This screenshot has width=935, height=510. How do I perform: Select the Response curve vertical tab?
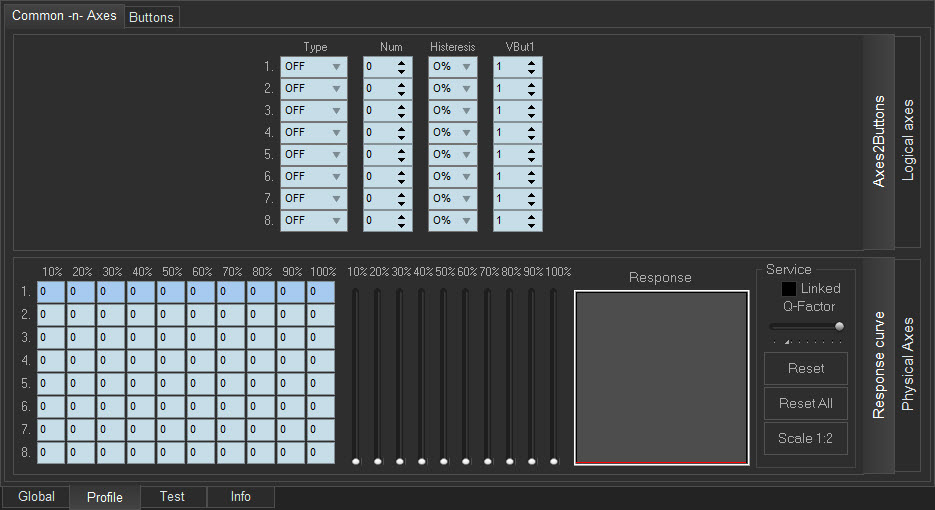coord(879,365)
